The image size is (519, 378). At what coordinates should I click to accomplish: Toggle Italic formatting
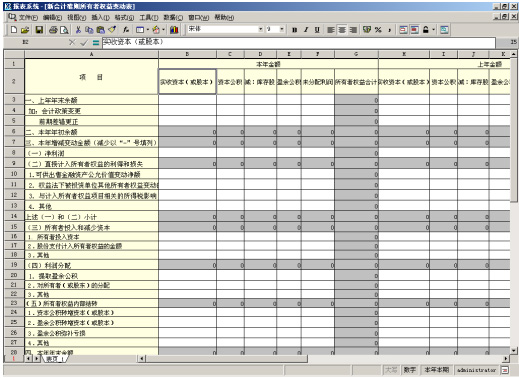pyautogui.click(x=306, y=30)
